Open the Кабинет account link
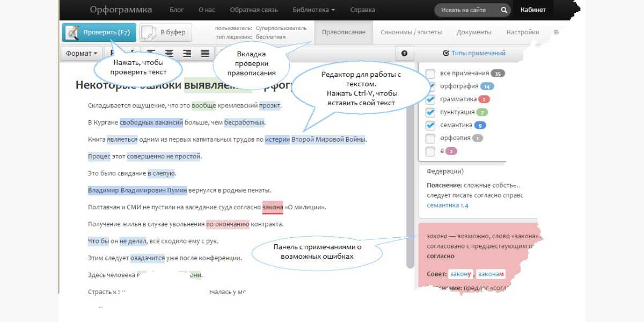 click(533, 10)
